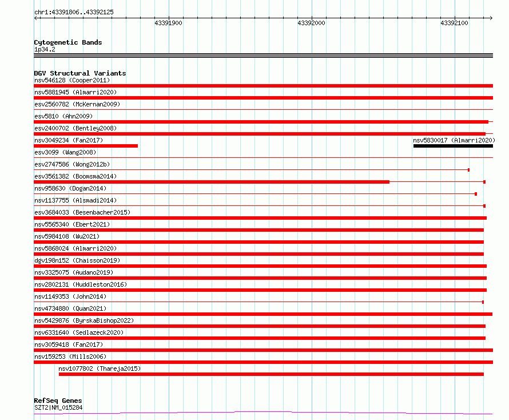Viewport: 509px width, 420px height.
Task: Open the nsv1149353 (John2014) variant
Action: click(x=70, y=296)
